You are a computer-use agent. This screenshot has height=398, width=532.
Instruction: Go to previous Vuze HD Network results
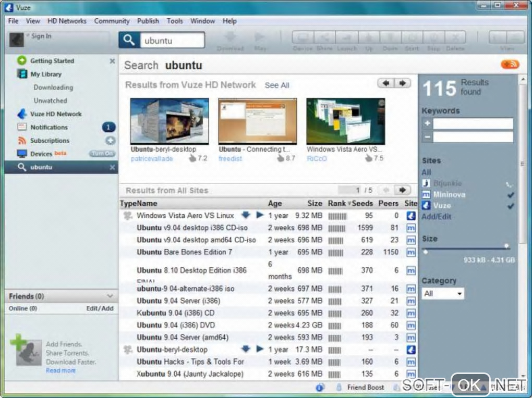tap(386, 83)
